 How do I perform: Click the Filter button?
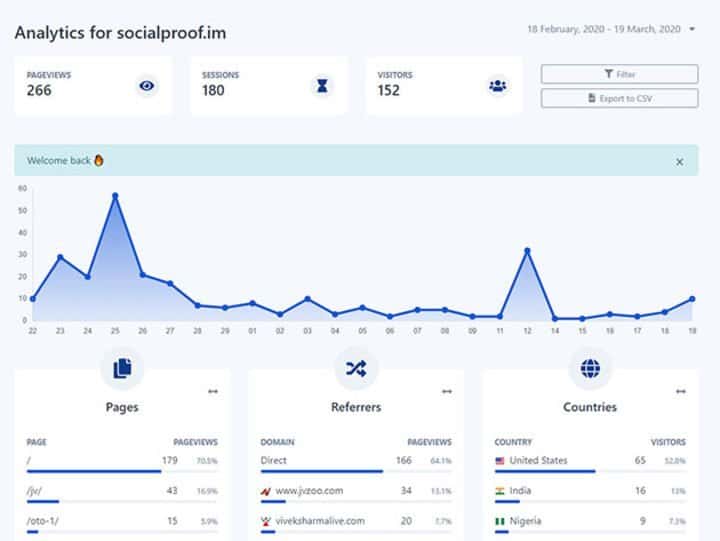point(619,74)
